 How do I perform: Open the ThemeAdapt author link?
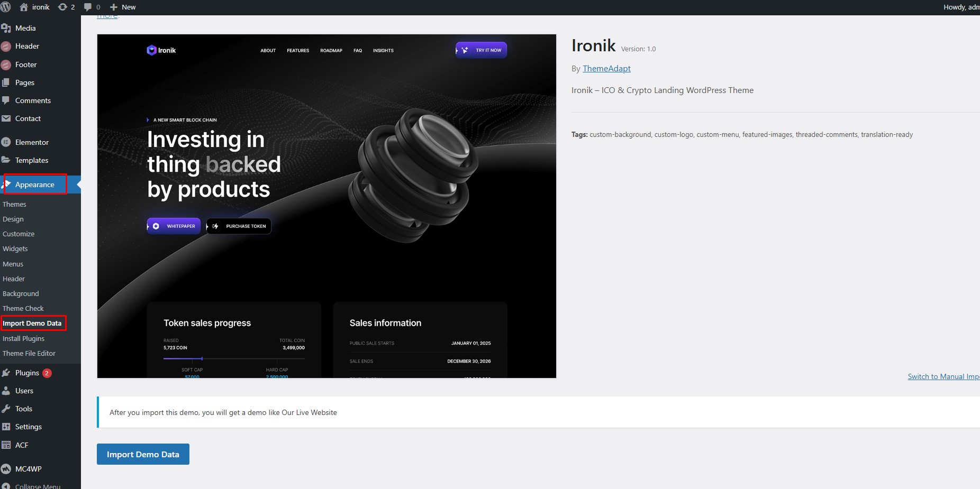(606, 69)
